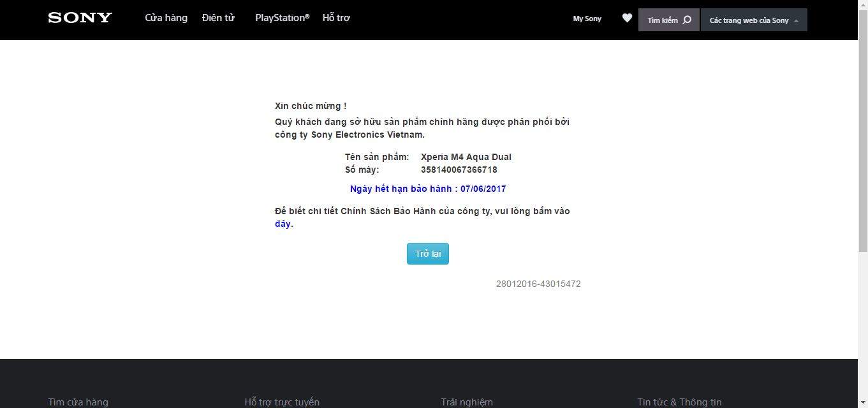Screen dimensions: 868x408
Task: Expand the Các trang web của Sony dropdown
Action: tap(754, 20)
